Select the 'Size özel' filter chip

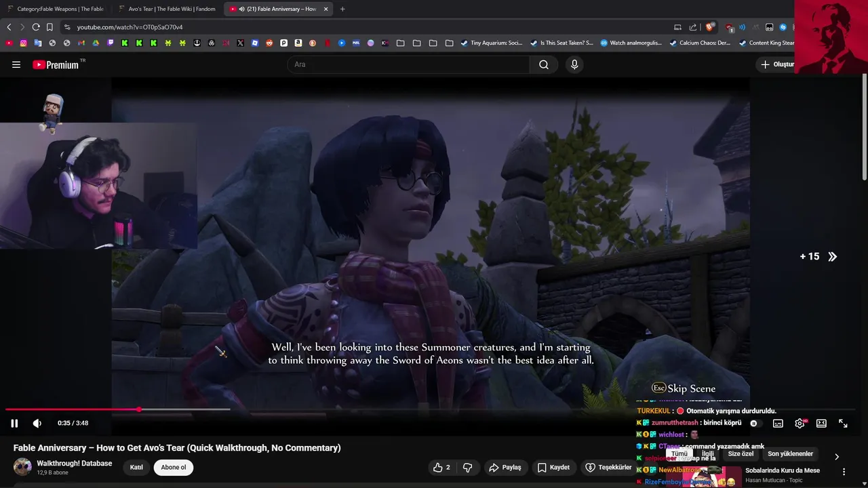(741, 454)
